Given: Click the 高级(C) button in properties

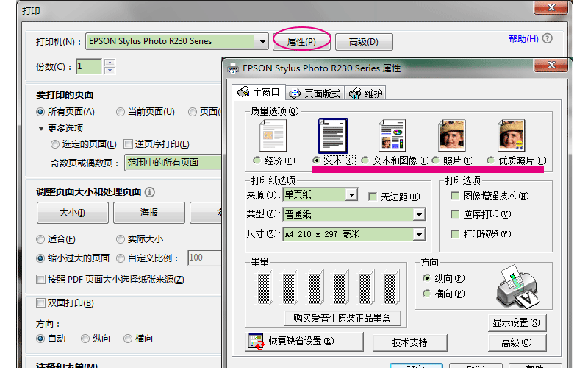Looking at the screenshot, I should (517, 342).
